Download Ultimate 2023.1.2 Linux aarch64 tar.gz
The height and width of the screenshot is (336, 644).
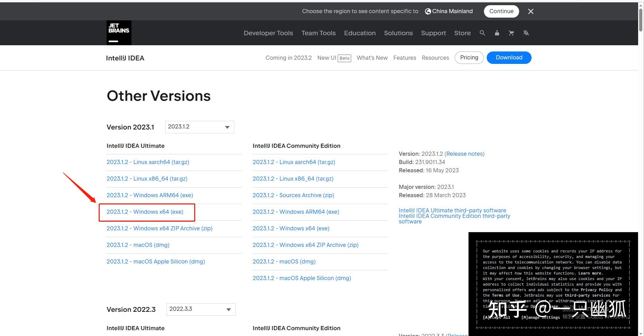pos(148,162)
